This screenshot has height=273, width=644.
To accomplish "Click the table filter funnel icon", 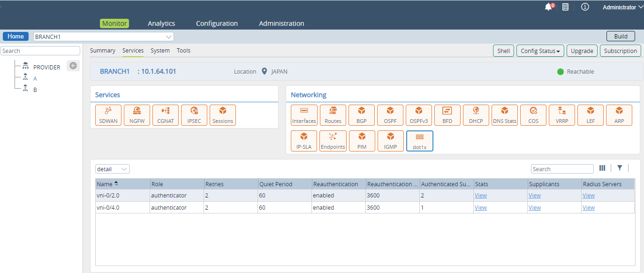I will click(x=620, y=168).
